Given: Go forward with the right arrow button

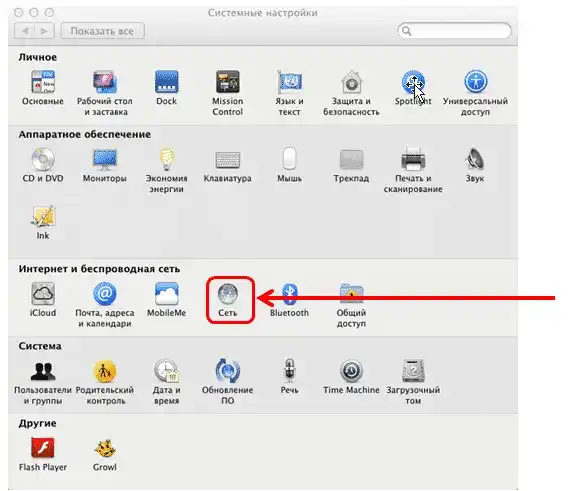Looking at the screenshot, I should (44, 31).
